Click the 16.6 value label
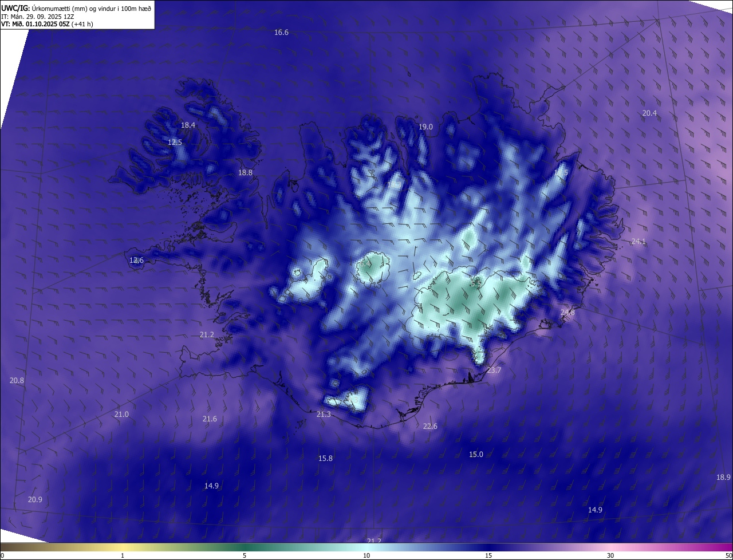 tap(281, 33)
